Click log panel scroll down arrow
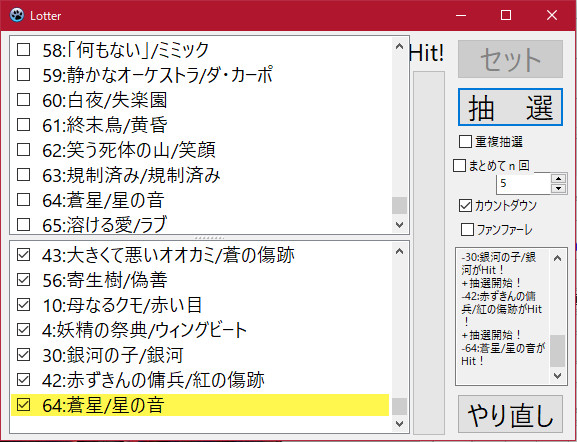This screenshot has width=577, height=442. click(557, 376)
